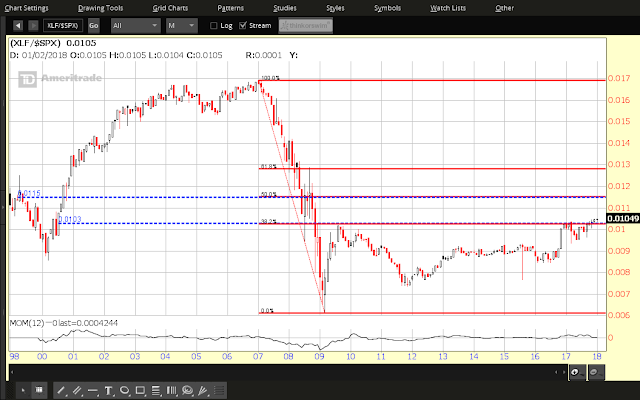Open the M period dropdown
The width and height of the screenshot is (640, 400).
click(182, 26)
